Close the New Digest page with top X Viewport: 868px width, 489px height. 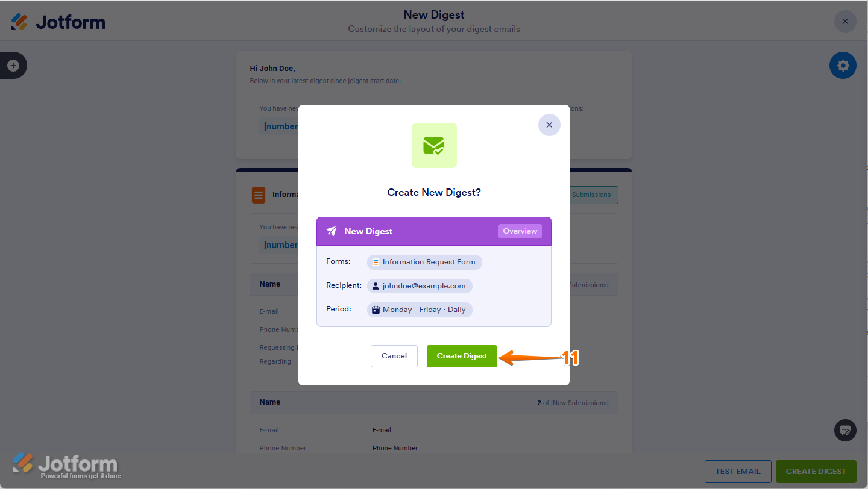coord(845,22)
